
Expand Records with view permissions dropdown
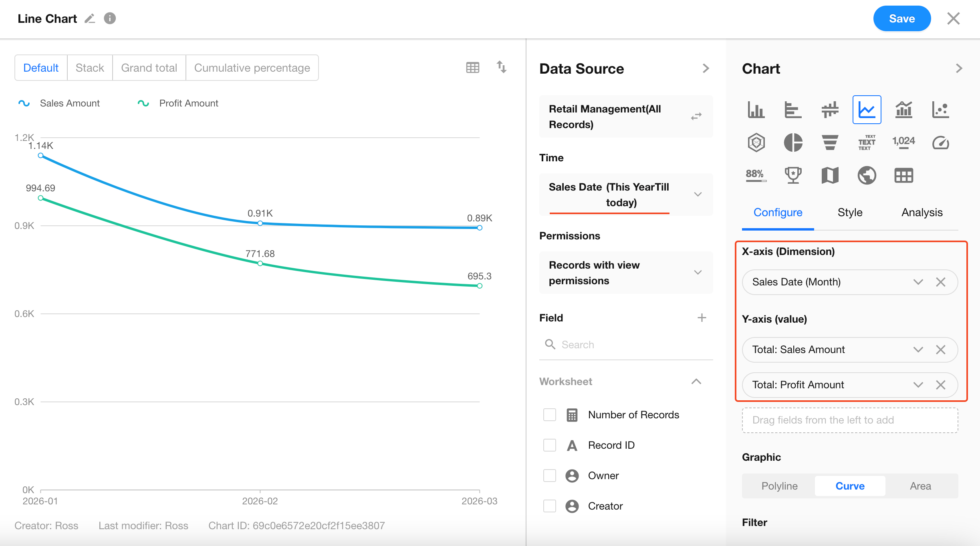(698, 273)
